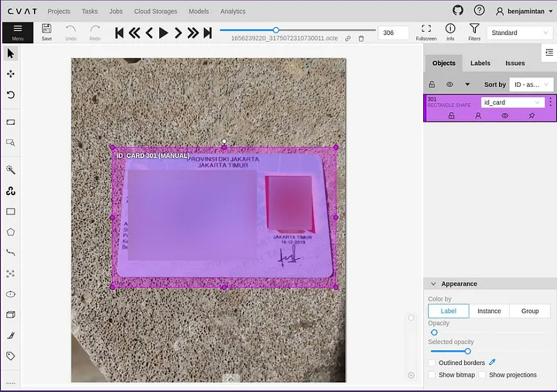Open the id_card label dropdown
Screen dimensions: 557x392
pos(512,102)
